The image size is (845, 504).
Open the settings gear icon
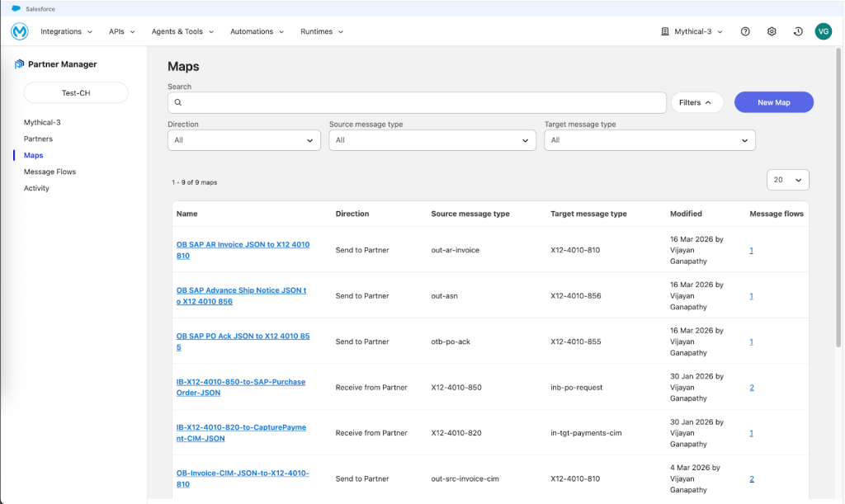point(772,31)
